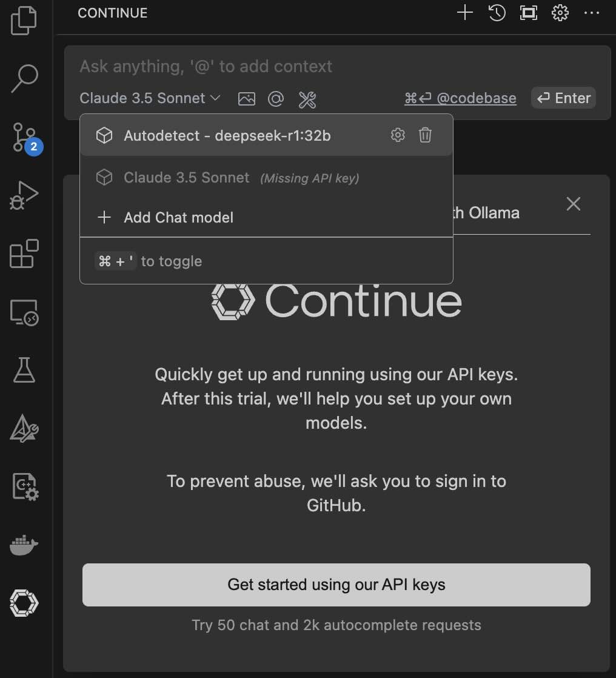The image size is (616, 678).
Task: Select Claude 3.5 Sonnet missing API key entry
Action: (266, 177)
